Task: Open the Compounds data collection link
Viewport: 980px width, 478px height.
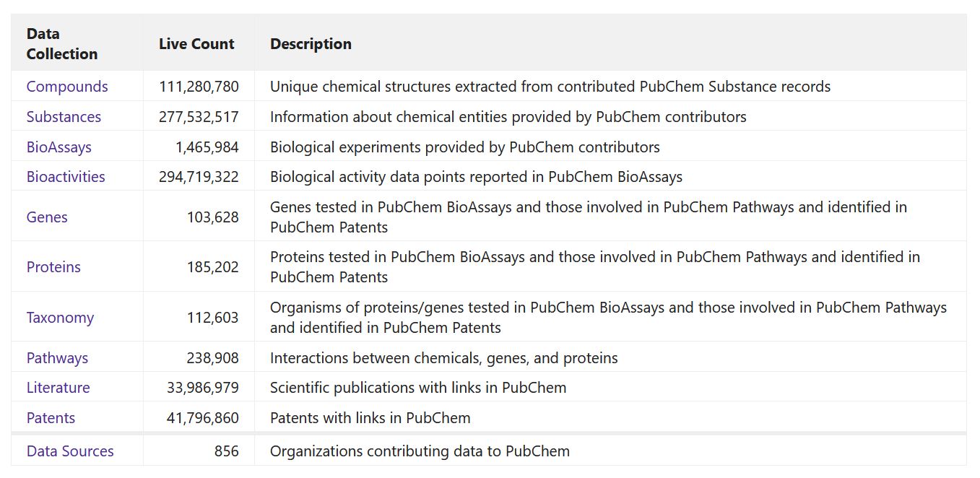Action: 67,87
